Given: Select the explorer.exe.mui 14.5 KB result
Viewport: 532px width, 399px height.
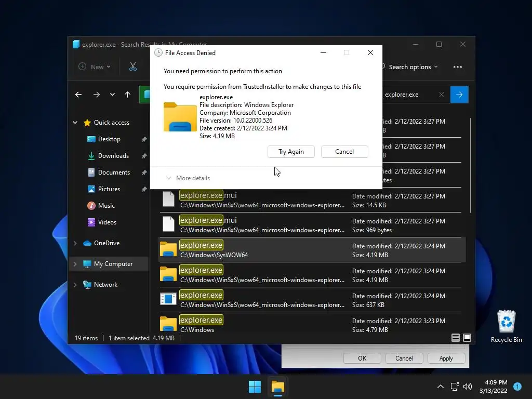Looking at the screenshot, I should (311, 200).
